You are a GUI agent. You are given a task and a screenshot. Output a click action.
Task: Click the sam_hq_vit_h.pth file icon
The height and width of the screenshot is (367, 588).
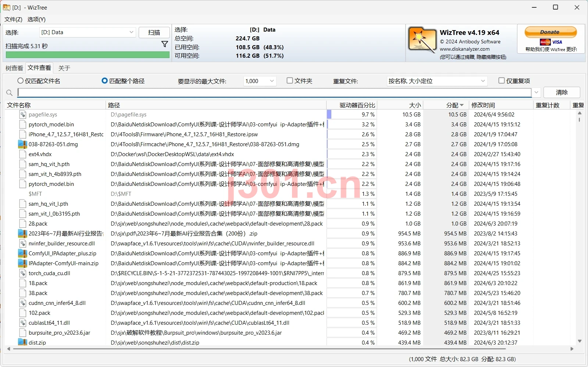pos(22,164)
